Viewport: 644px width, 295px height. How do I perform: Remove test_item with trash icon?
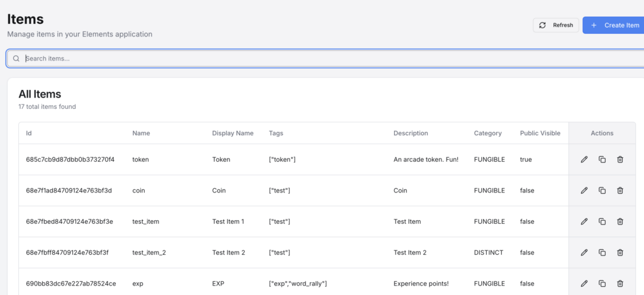pos(620,221)
